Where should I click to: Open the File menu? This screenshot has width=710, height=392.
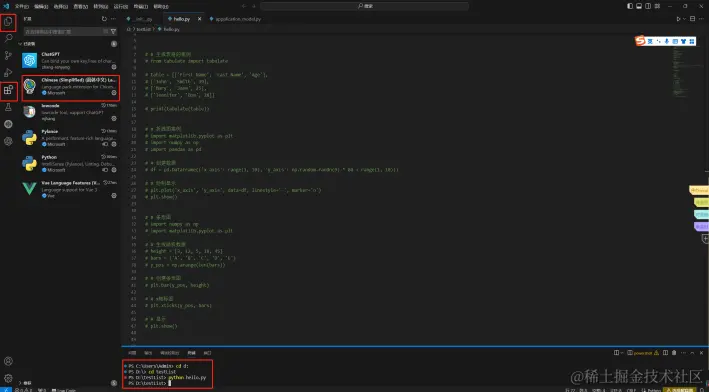21,6
